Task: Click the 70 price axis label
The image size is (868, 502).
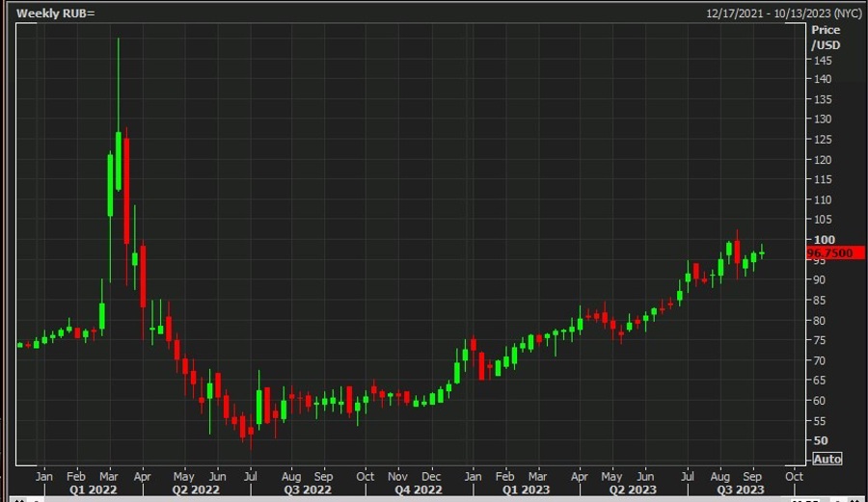Action: [819, 360]
